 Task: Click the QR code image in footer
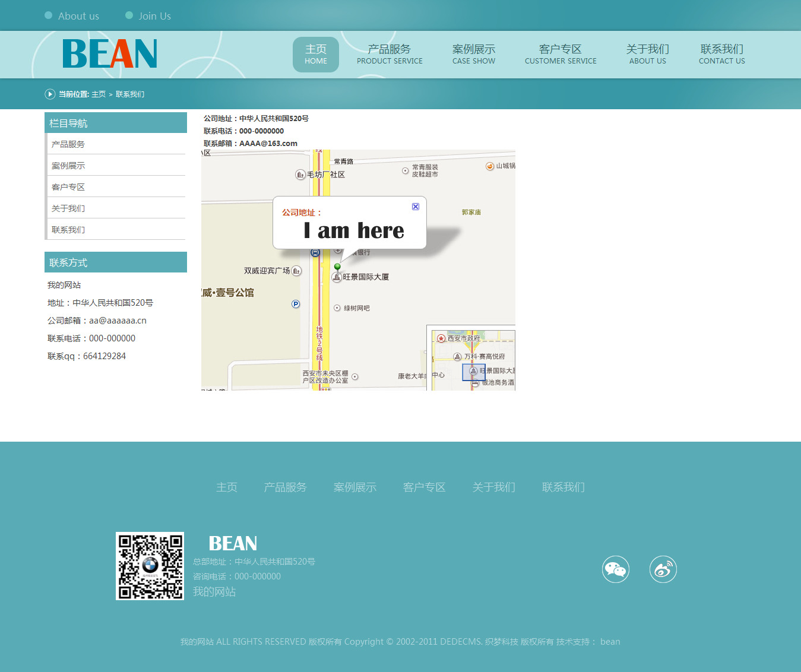tap(150, 566)
